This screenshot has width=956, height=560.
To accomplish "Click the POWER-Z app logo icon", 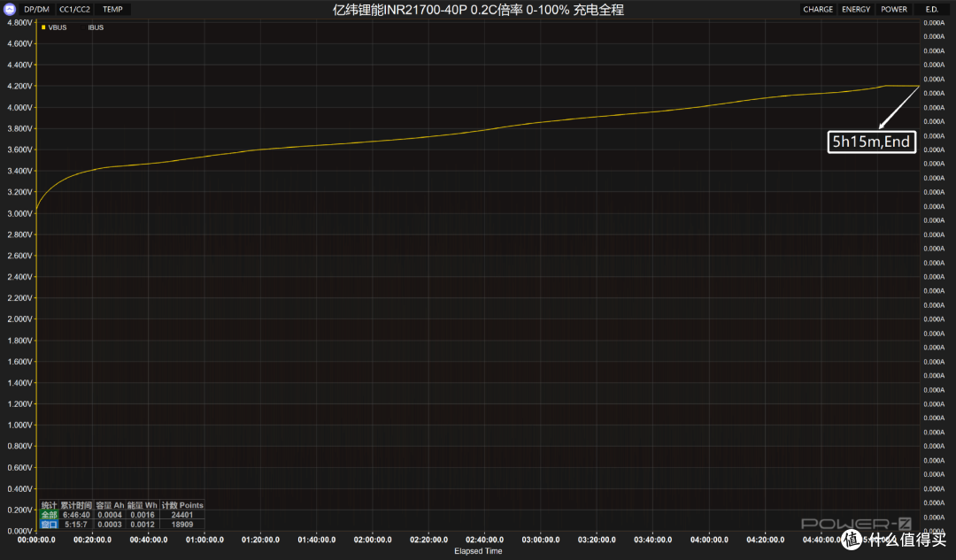I will point(9,9).
